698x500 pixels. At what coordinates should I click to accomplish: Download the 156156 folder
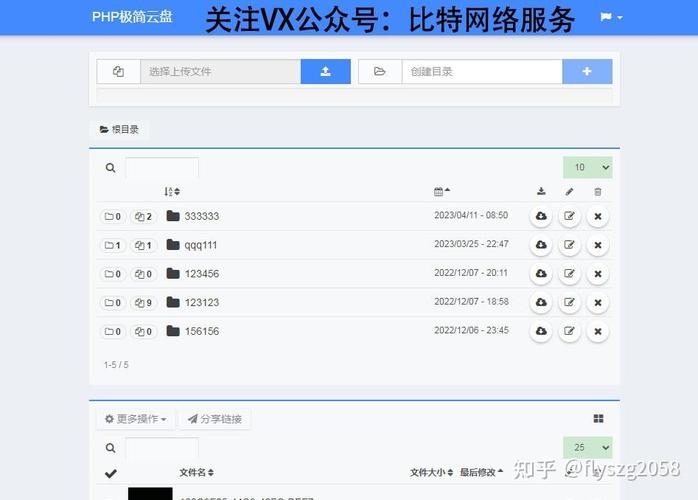541,331
